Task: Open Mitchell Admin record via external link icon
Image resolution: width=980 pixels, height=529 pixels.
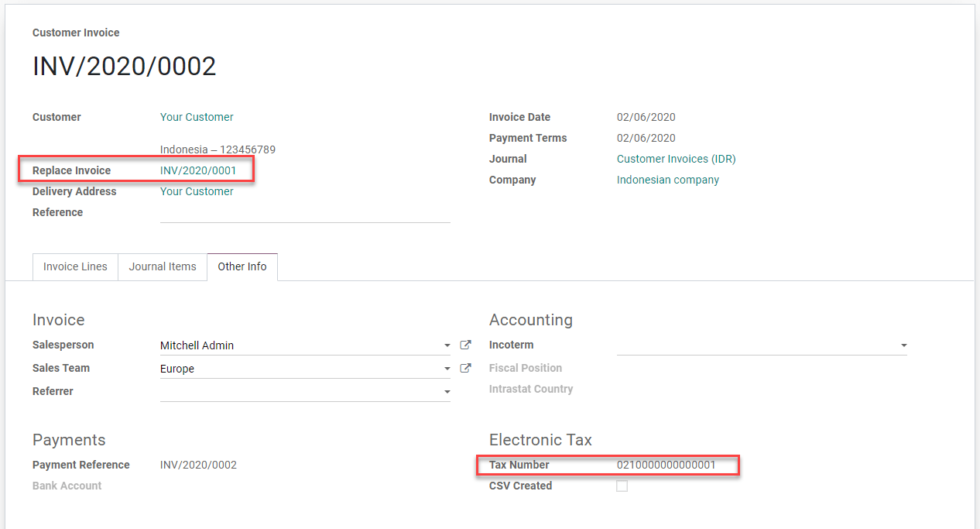Action: (466, 344)
